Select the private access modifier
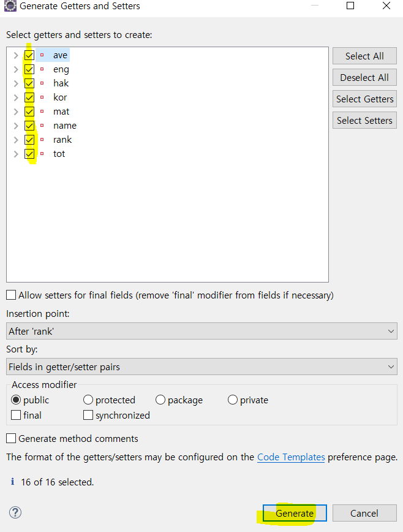Image resolution: width=403 pixels, height=532 pixels. [233, 400]
